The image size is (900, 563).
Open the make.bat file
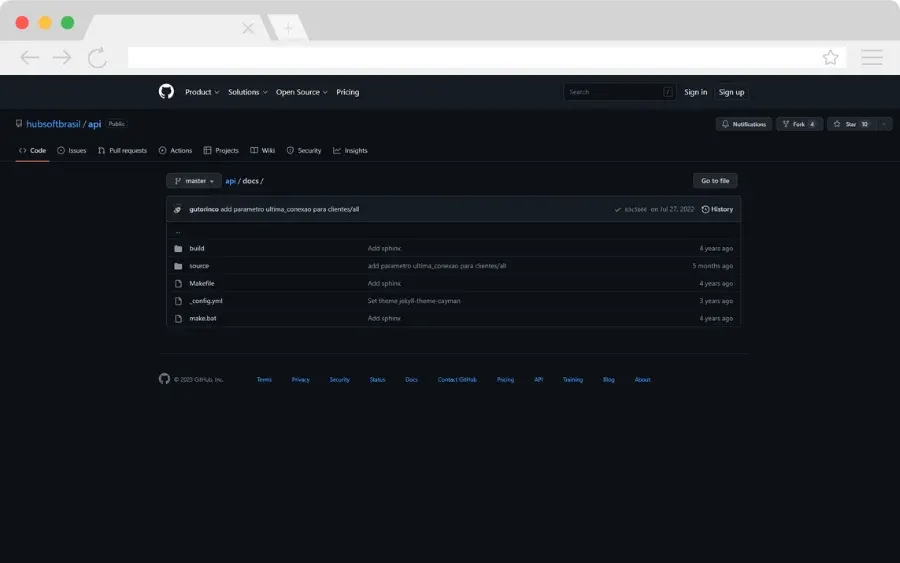tap(203, 319)
